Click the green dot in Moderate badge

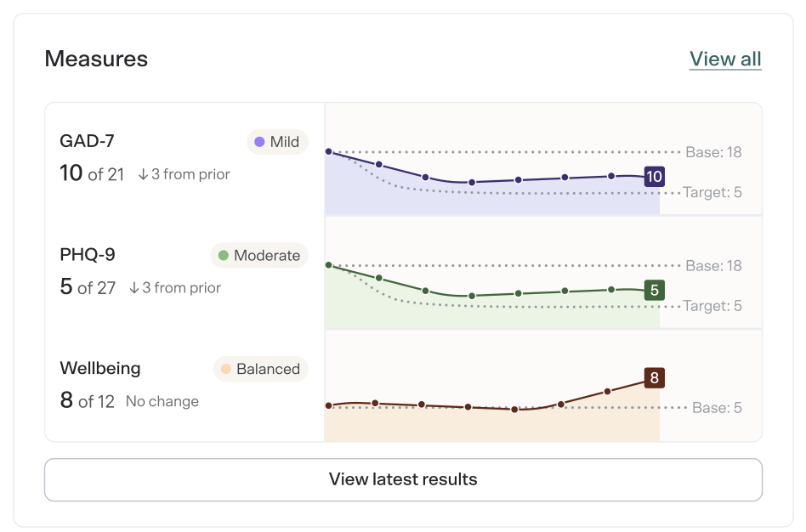[224, 256]
